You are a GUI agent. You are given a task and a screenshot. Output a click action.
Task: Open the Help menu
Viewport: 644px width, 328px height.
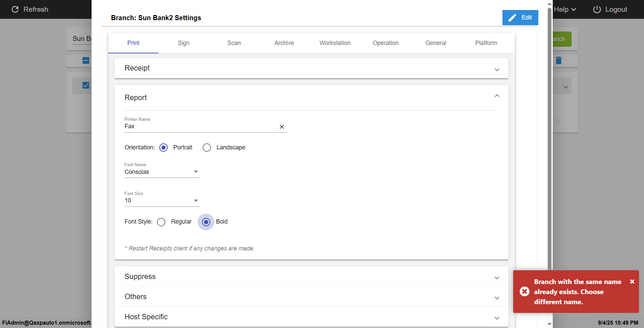565,9
